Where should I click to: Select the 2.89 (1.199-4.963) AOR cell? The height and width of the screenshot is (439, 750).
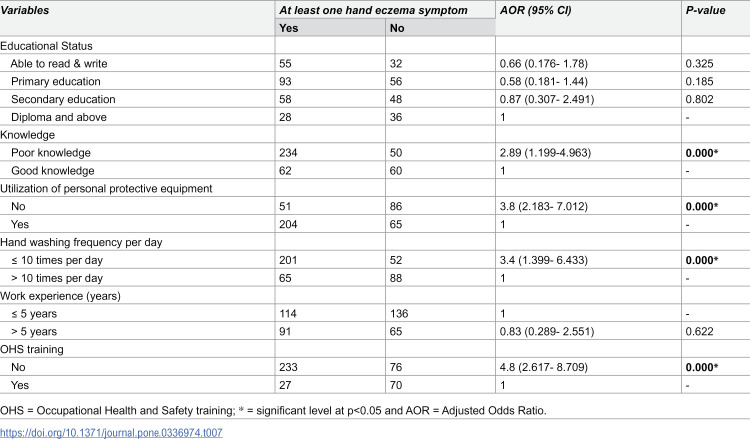click(545, 153)
